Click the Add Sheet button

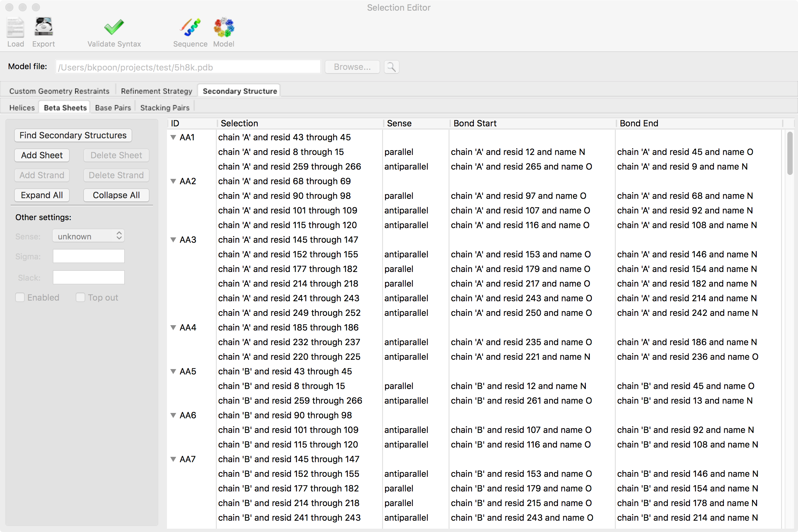(x=42, y=155)
